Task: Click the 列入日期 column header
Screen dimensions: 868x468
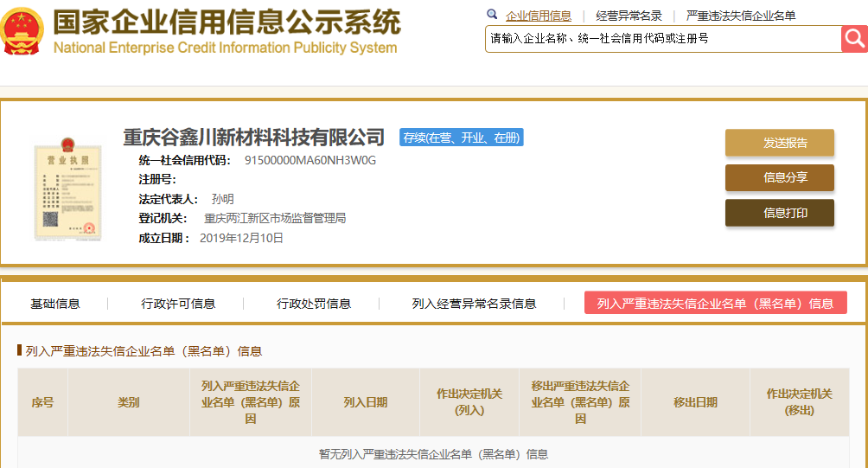Action: [366, 402]
